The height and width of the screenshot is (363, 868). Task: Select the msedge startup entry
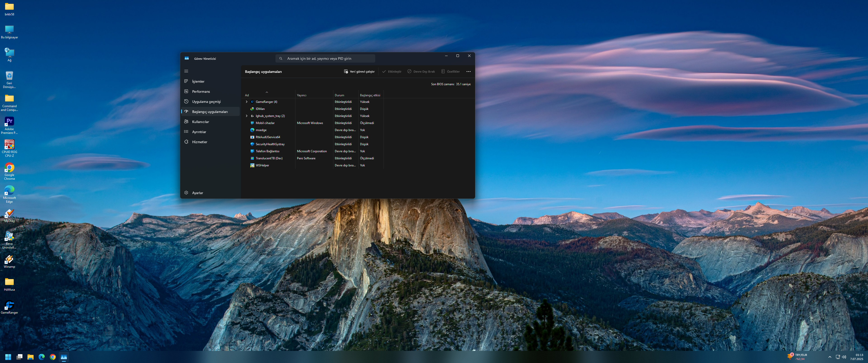point(261,130)
